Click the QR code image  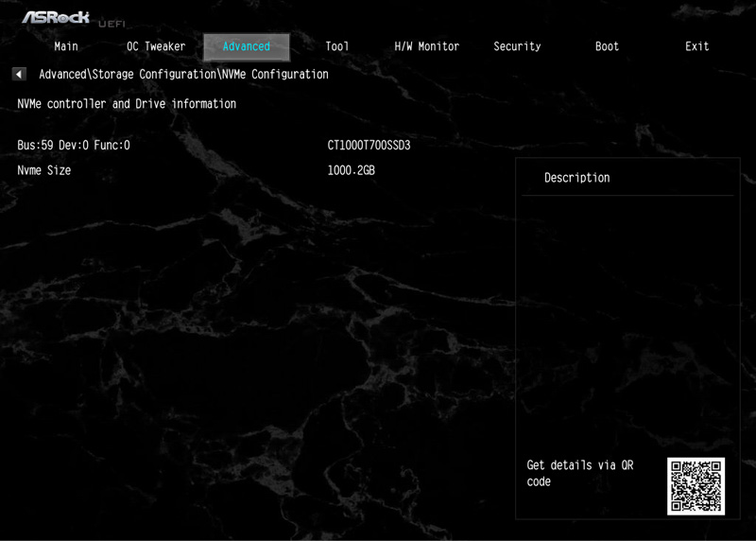[696, 486]
